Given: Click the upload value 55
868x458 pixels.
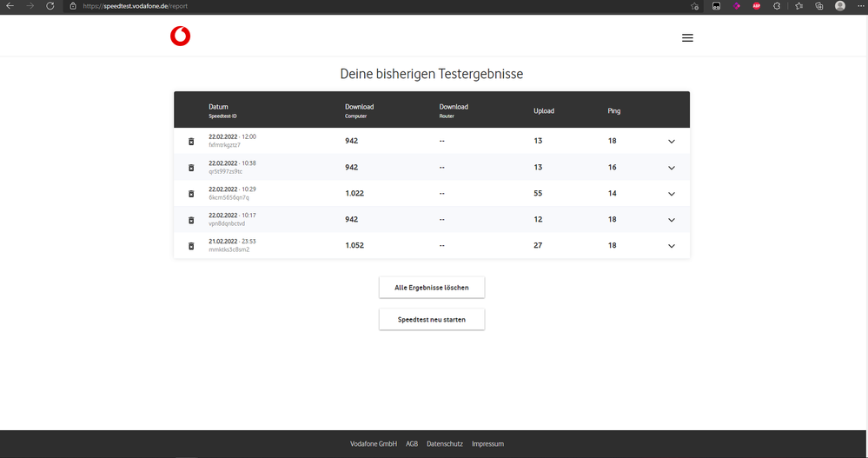Looking at the screenshot, I should (x=538, y=193).
